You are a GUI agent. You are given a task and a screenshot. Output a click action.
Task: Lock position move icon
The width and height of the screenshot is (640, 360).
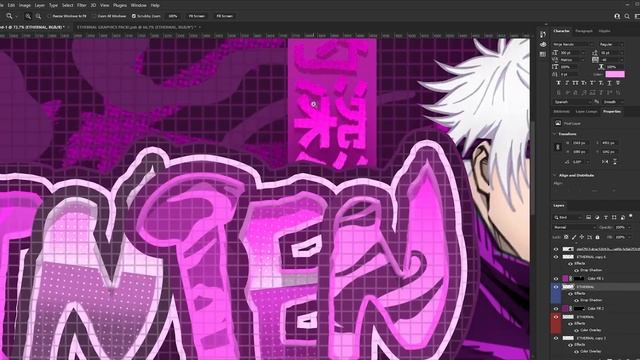click(x=582, y=237)
